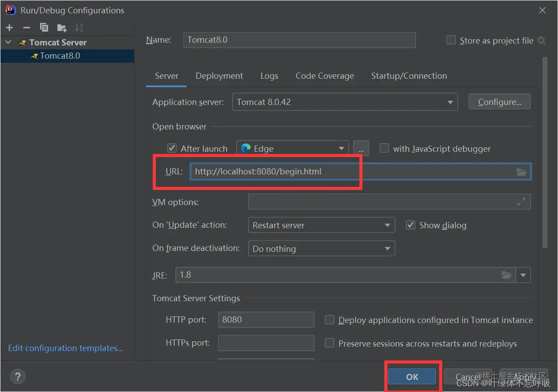Image resolution: width=558 pixels, height=392 pixels.
Task: Check Deploy applications configured in Tomcat instance
Action: pyautogui.click(x=330, y=320)
